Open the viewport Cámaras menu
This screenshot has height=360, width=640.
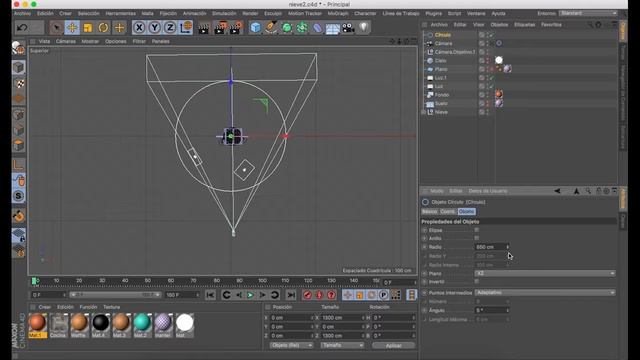66,41
